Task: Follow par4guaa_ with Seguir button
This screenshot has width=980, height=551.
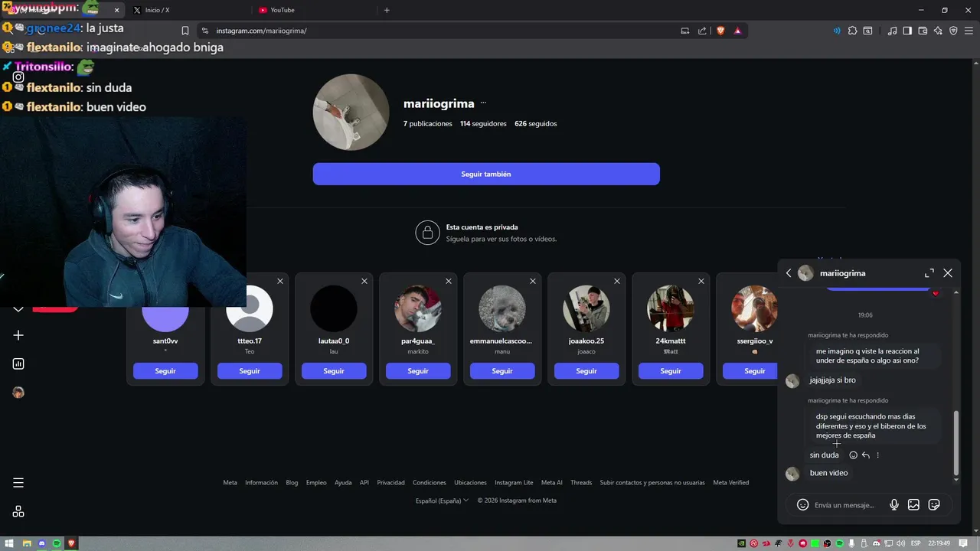Action: (x=418, y=371)
